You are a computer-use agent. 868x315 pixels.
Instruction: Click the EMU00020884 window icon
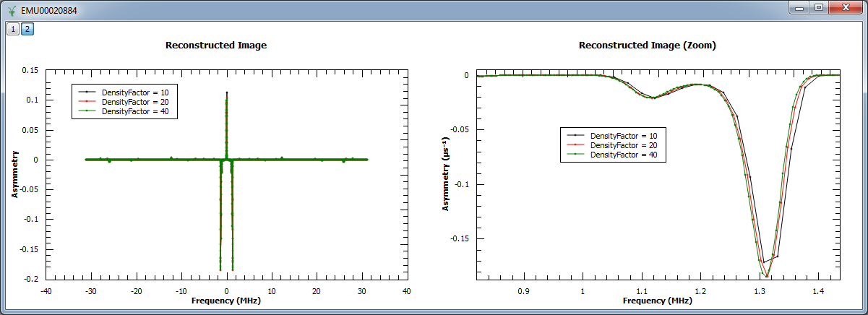12,10
